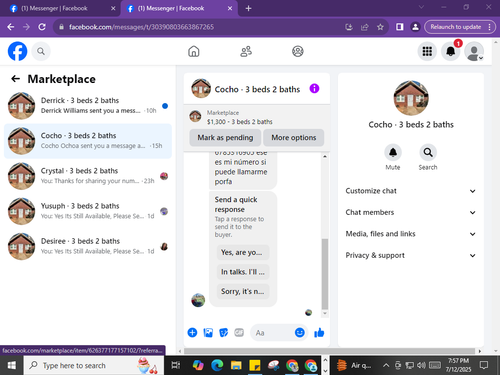Expand Customize chat section
This screenshot has height=375, width=500.
point(411,191)
